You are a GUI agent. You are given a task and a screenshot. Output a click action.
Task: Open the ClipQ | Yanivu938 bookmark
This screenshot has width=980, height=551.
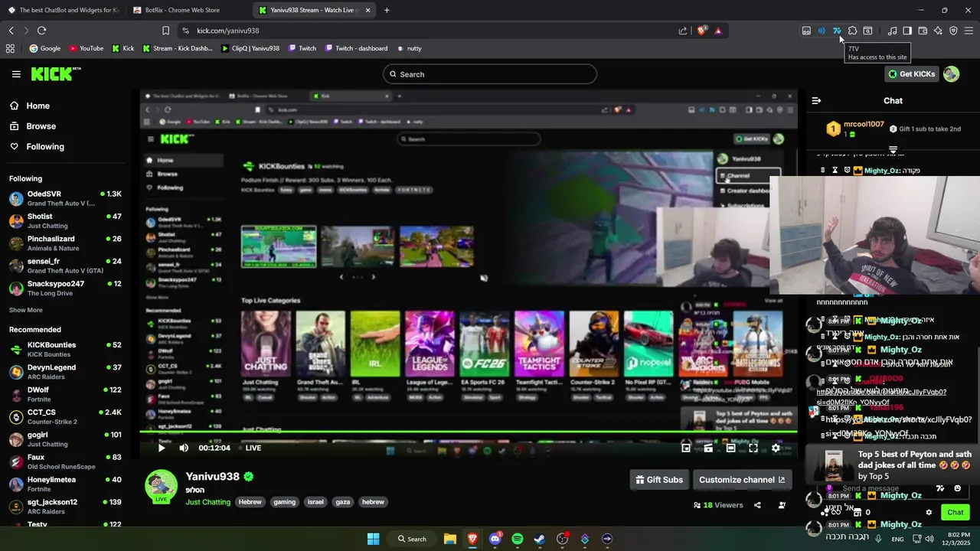[250, 48]
